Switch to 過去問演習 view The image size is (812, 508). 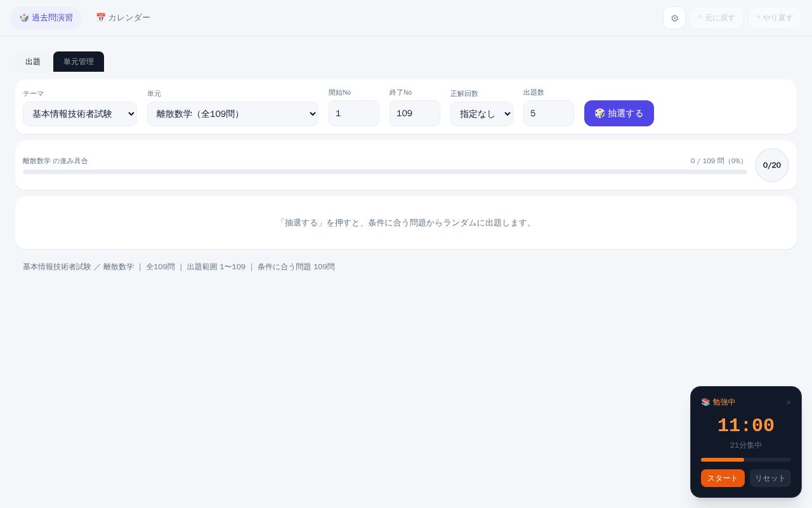[46, 18]
